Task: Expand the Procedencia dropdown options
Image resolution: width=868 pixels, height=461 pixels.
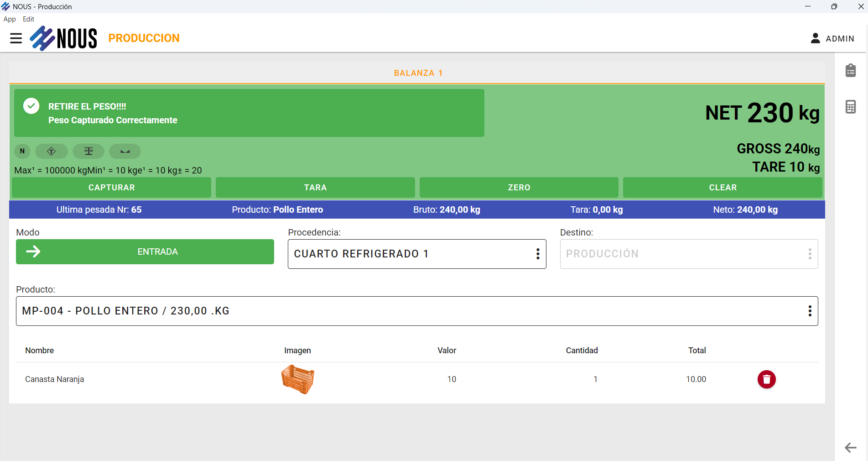Action: pos(538,254)
